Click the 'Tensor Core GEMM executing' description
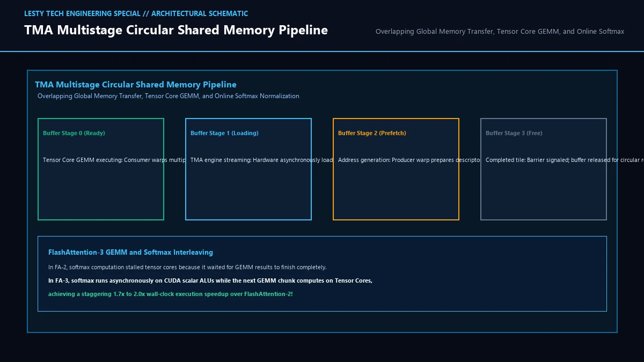The image size is (644, 362). [x=114, y=160]
